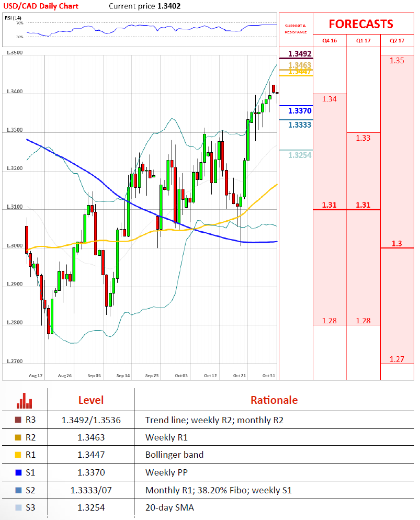Screen dimensions: 420x520
Task: Click the Rationale table column header
Action: 274,400
